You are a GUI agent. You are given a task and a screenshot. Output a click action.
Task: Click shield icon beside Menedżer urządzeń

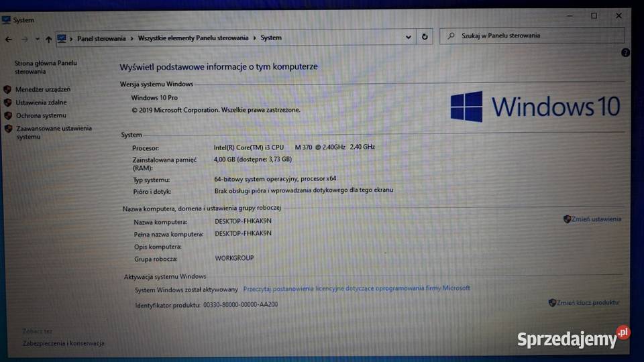coord(7,89)
